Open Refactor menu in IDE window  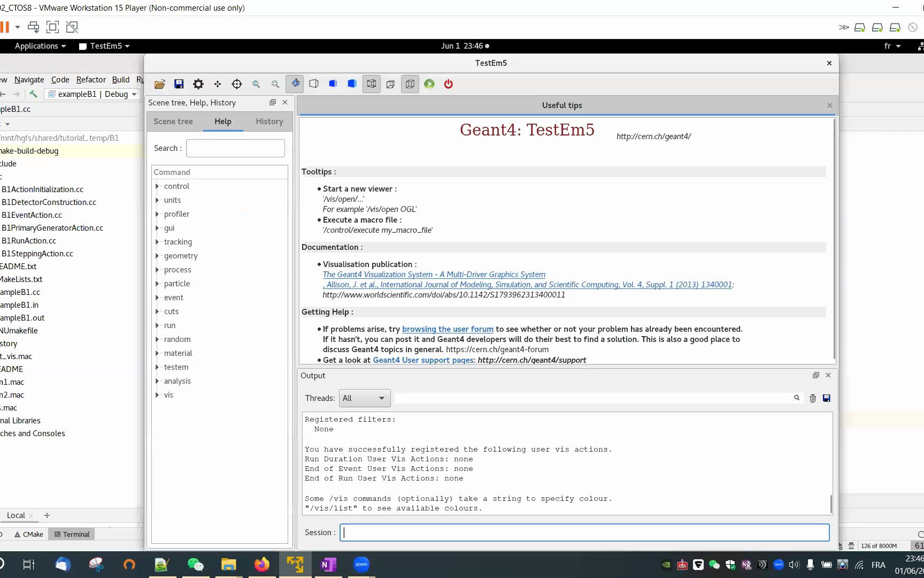coord(91,80)
